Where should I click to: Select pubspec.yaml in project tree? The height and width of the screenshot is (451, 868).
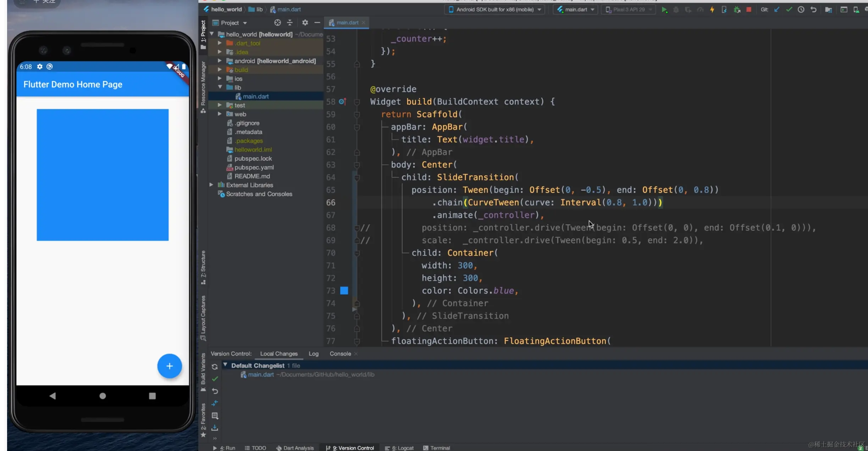[x=254, y=167]
